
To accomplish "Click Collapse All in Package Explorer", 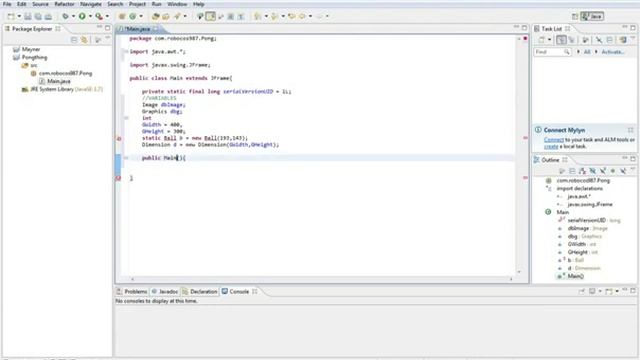I will click(74, 40).
